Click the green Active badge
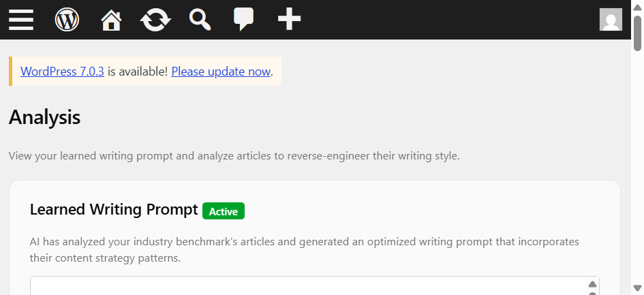Viewport: 644px width, 295px height. tap(224, 211)
